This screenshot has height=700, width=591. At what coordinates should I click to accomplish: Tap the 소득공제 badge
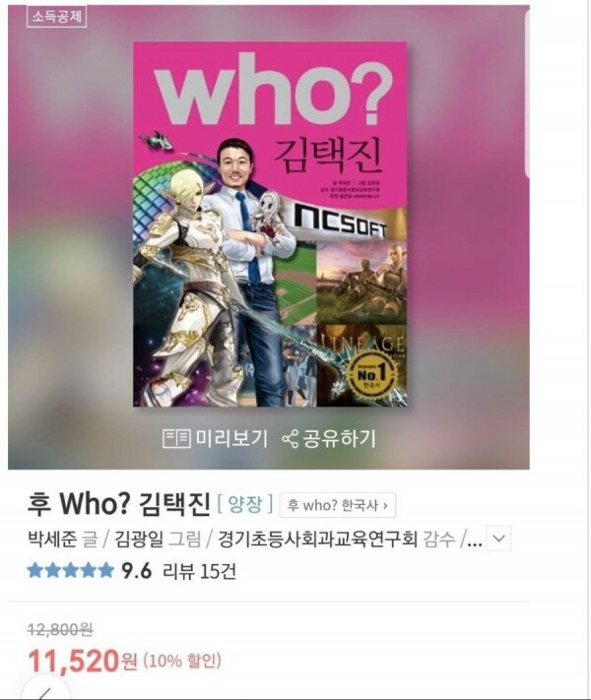click(x=56, y=17)
